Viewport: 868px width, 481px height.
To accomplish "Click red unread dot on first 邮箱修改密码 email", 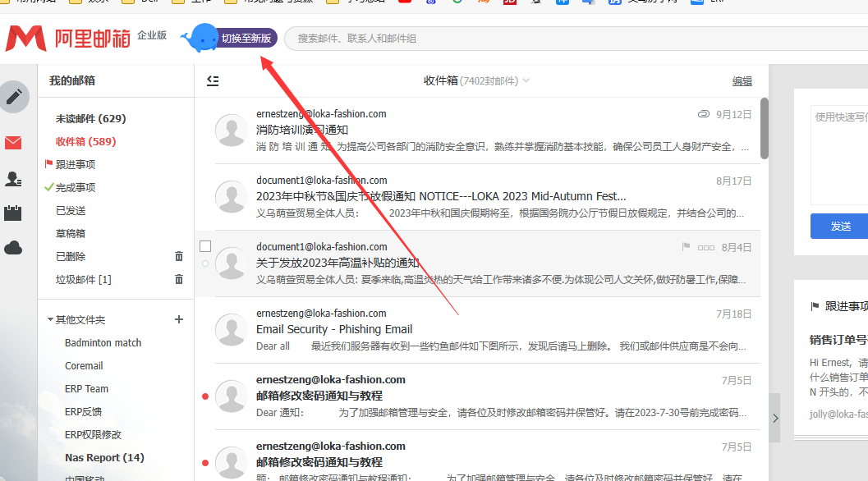I will 205,396.
